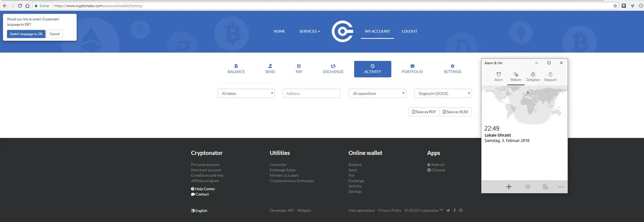The image size is (644, 222).
Task: Open the Send wallet tab
Action: [270, 69]
